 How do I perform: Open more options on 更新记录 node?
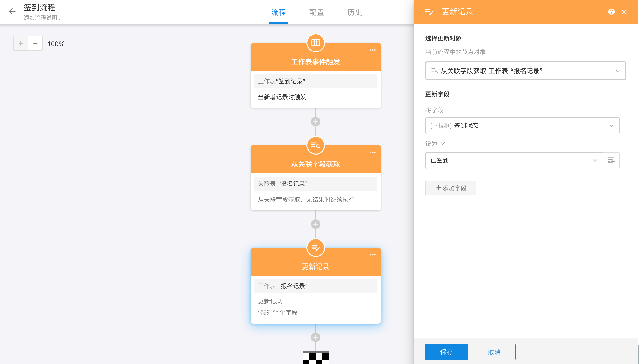[x=373, y=255]
